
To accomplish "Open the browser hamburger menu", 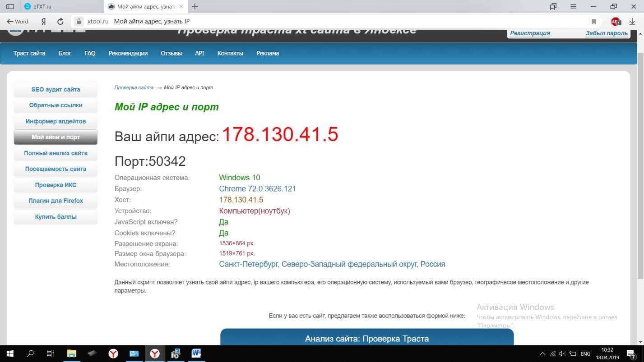I will pos(573,6).
